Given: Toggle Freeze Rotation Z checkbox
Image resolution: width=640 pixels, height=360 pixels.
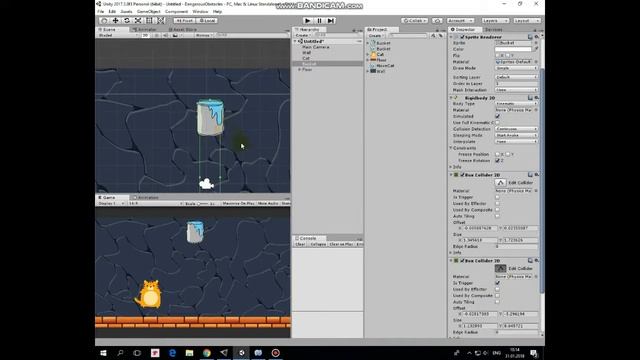Looking at the screenshot, I should 498,161.
